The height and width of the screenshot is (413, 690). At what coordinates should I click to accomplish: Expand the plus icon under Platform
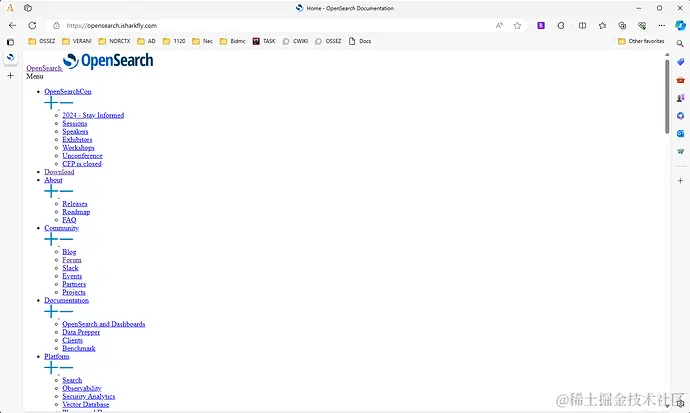(x=51, y=368)
